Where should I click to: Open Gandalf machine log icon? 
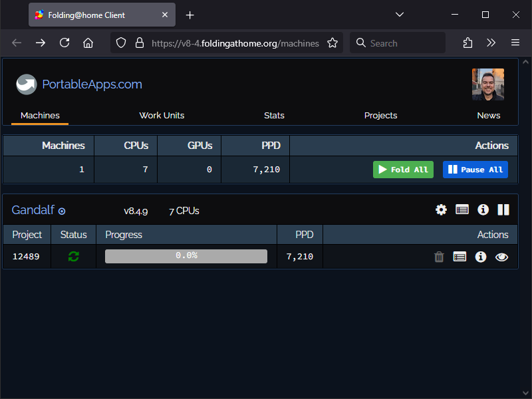pyautogui.click(x=462, y=210)
